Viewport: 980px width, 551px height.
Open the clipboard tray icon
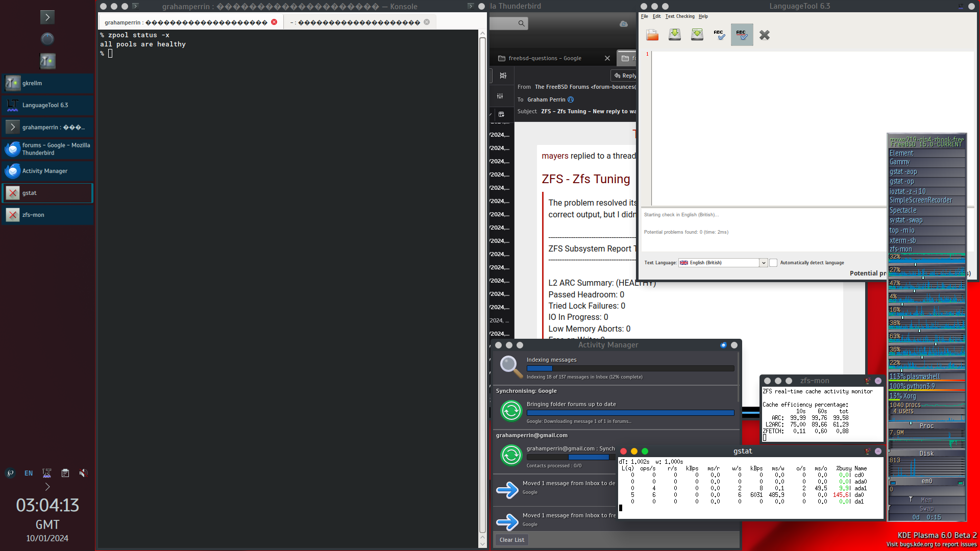point(65,473)
